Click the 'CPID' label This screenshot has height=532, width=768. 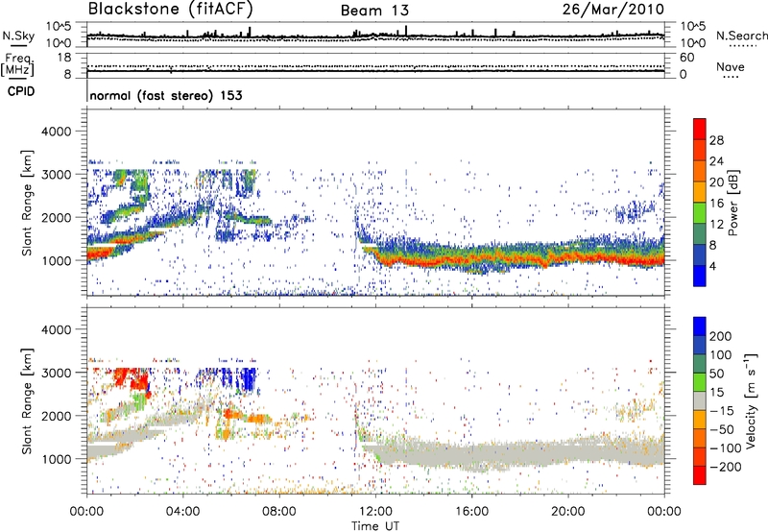pos(21,91)
